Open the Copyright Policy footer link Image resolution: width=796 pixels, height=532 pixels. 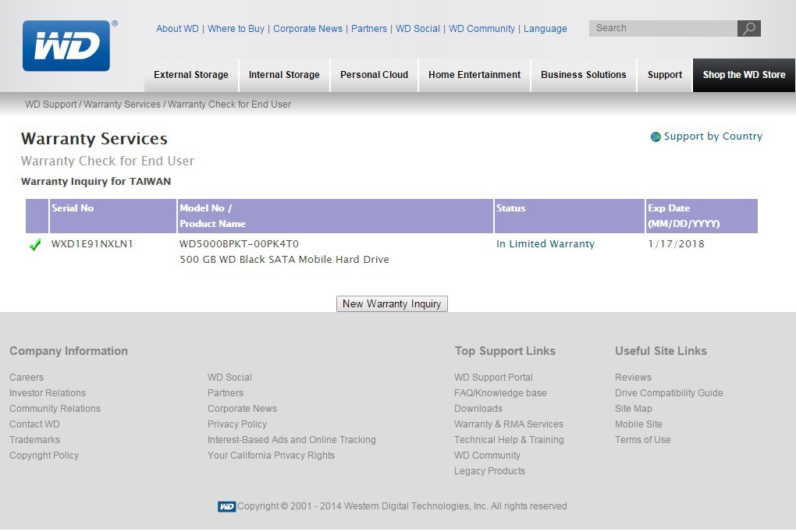click(x=44, y=456)
